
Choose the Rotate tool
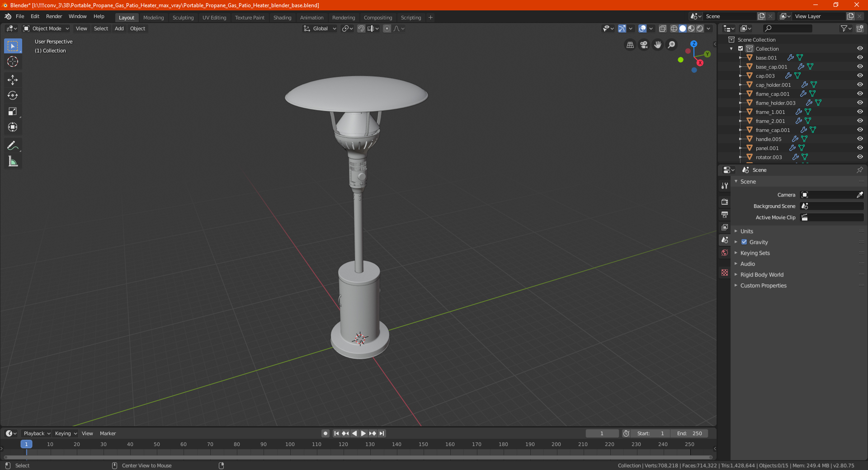click(x=13, y=96)
